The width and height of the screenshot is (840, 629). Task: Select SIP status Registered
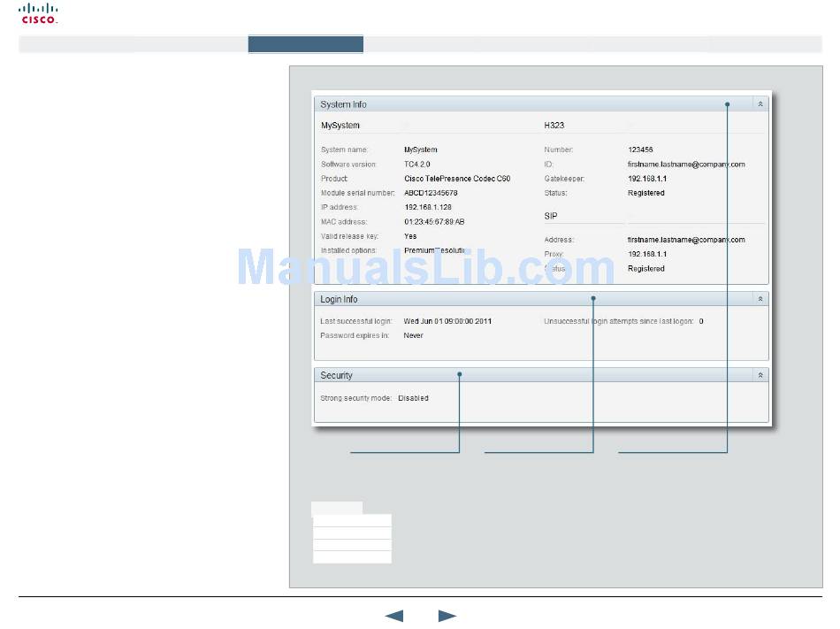pyautogui.click(x=646, y=268)
